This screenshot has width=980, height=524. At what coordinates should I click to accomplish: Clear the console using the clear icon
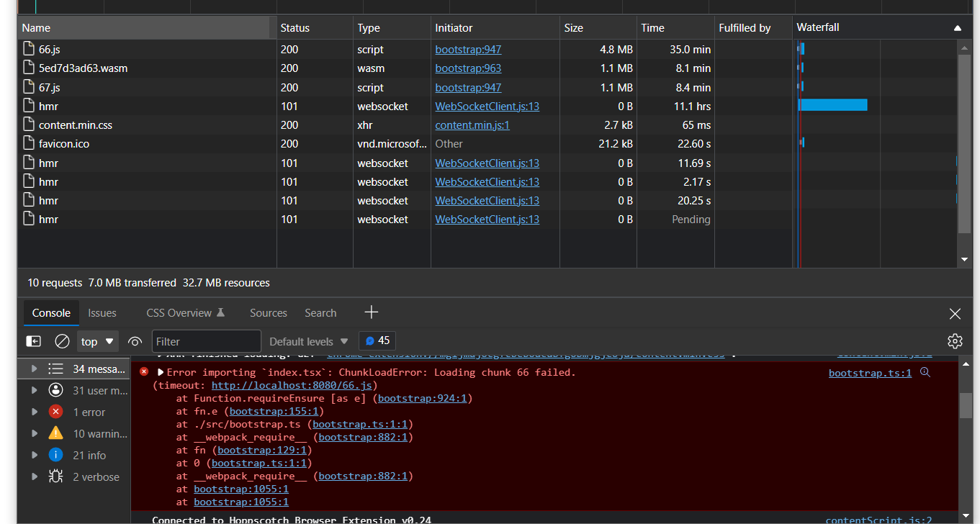tap(61, 340)
